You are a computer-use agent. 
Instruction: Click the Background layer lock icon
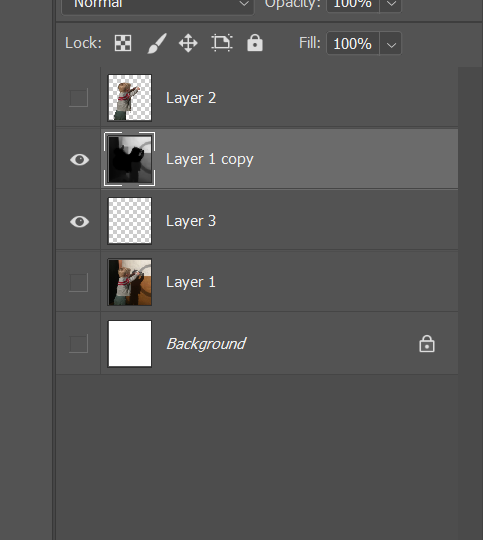[427, 344]
